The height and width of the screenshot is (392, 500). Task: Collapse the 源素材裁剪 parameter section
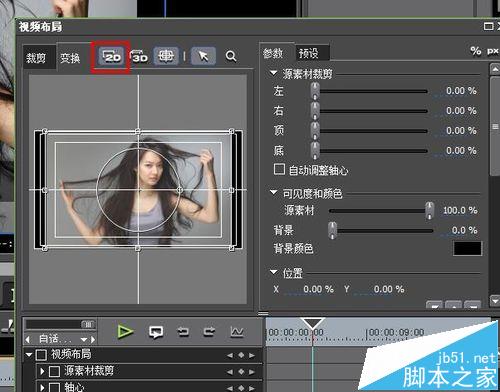click(x=273, y=72)
